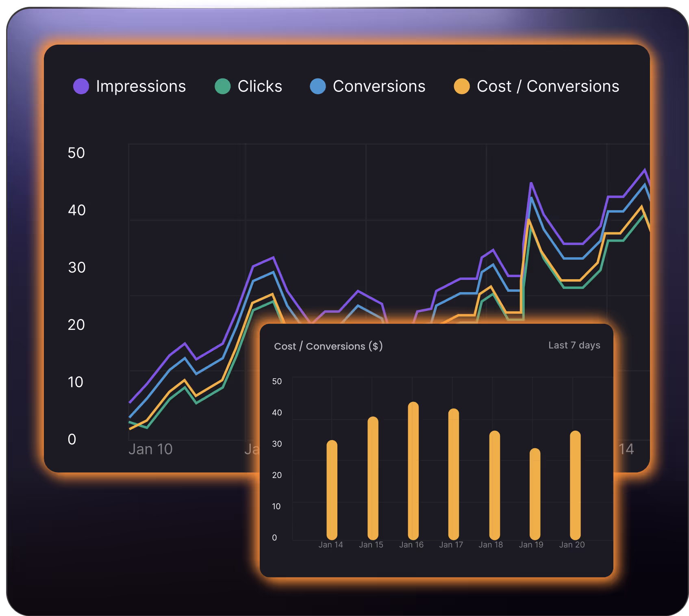Viewport: 689px width, 616px height.
Task: Click the purple Impressions legend dot
Action: coord(81,86)
